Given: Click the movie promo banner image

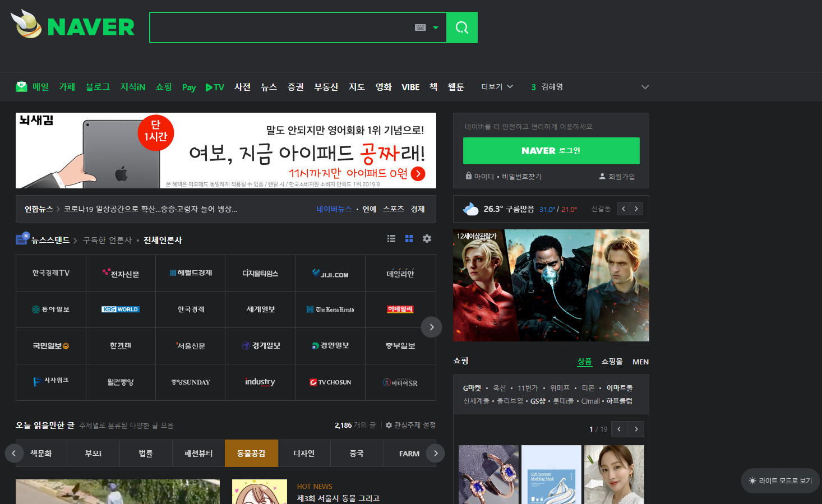Looking at the screenshot, I should (551, 285).
